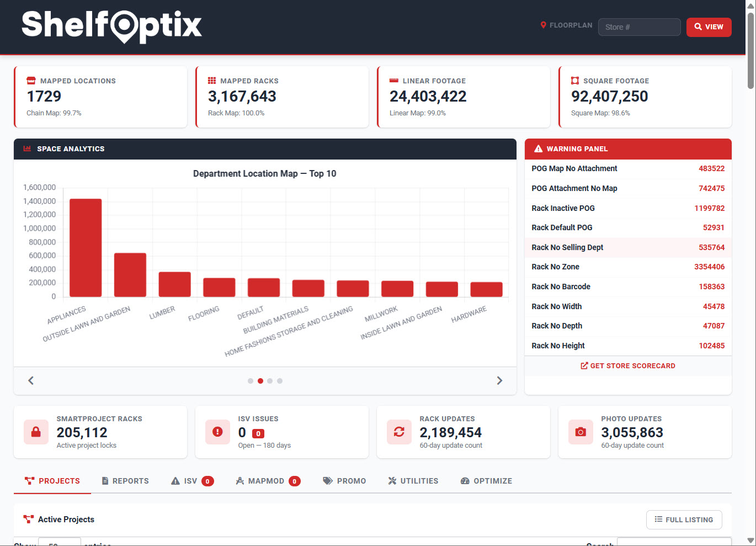Switch to the Reports tab
The image size is (756, 546).
(125, 481)
